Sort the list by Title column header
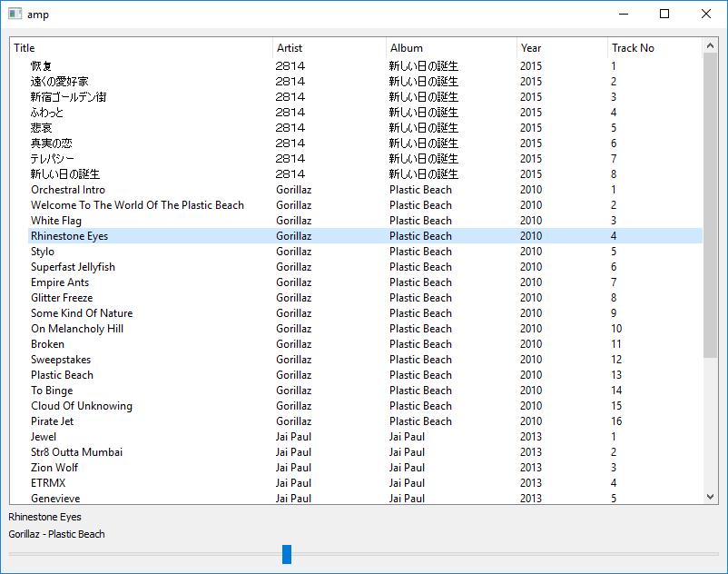The width and height of the screenshot is (728, 574). (141, 48)
